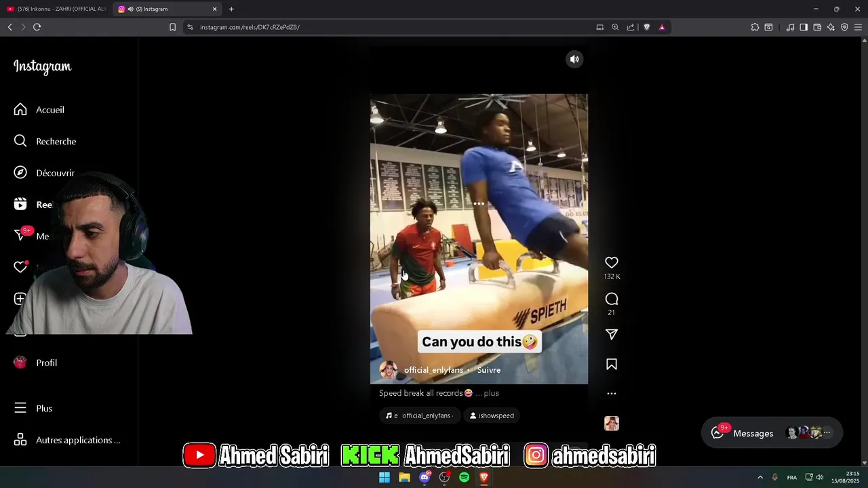Viewport: 868px width, 488px height.
Task: Open the reel's three-dot options menu
Action: (x=612, y=393)
